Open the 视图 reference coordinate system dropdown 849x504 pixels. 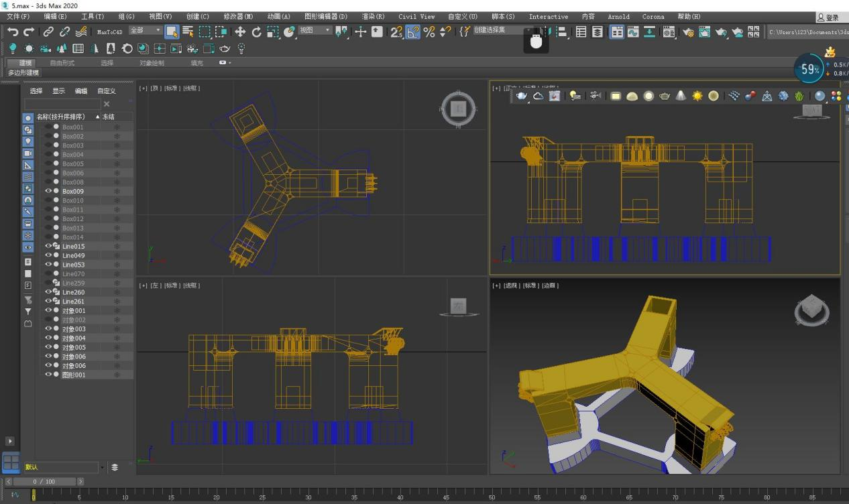pos(315,30)
